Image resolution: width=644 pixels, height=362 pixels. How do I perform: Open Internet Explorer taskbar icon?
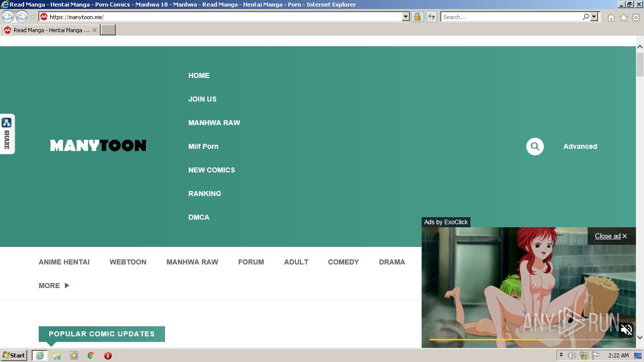pos(40,355)
